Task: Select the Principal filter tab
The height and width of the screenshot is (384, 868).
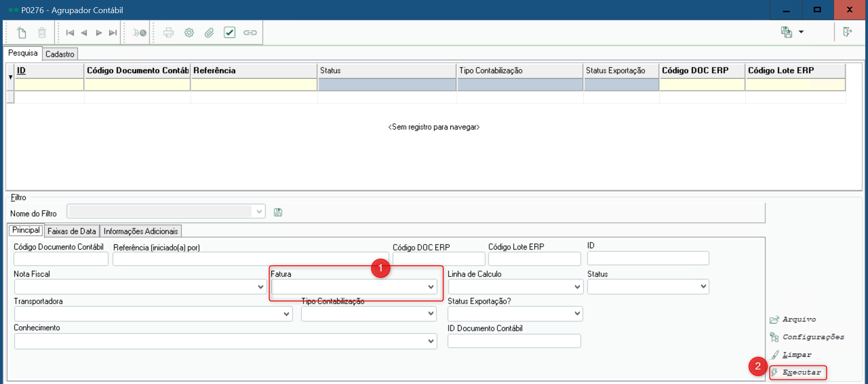Action: tap(26, 230)
